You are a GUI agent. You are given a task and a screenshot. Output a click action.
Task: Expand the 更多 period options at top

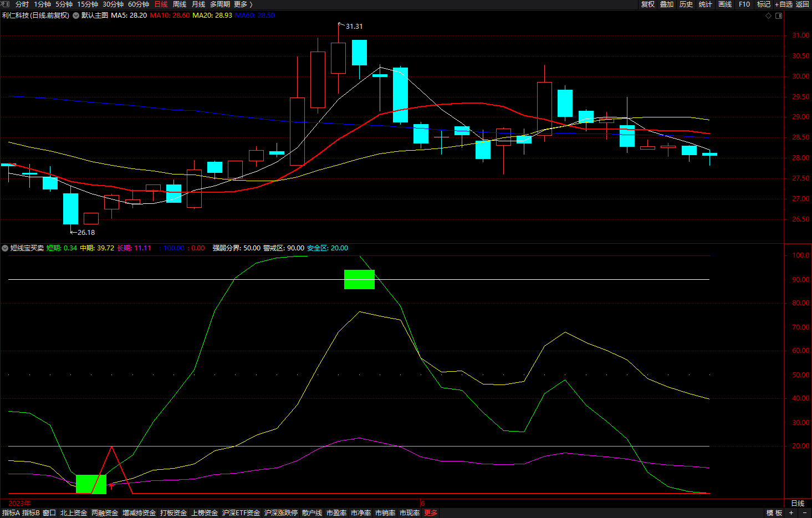tap(243, 4)
